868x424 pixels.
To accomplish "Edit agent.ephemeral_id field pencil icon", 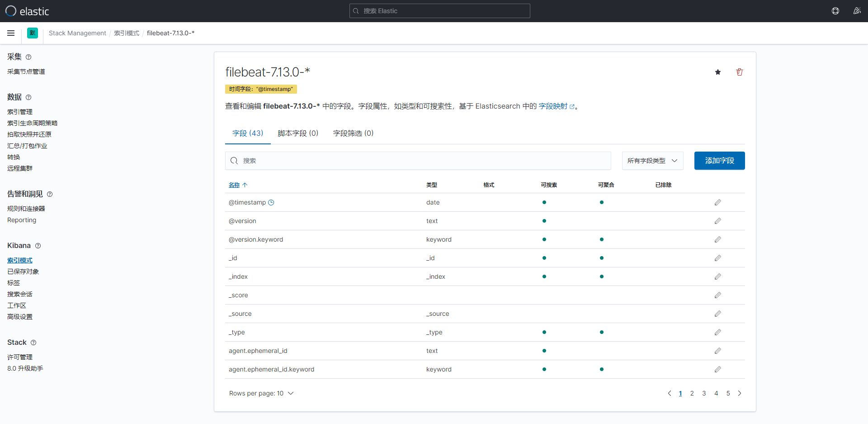I will 718,351.
